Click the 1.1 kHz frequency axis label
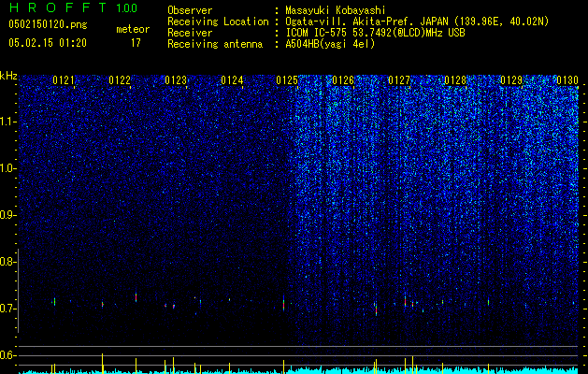Screen dimensions: 588x374 click(x=8, y=122)
